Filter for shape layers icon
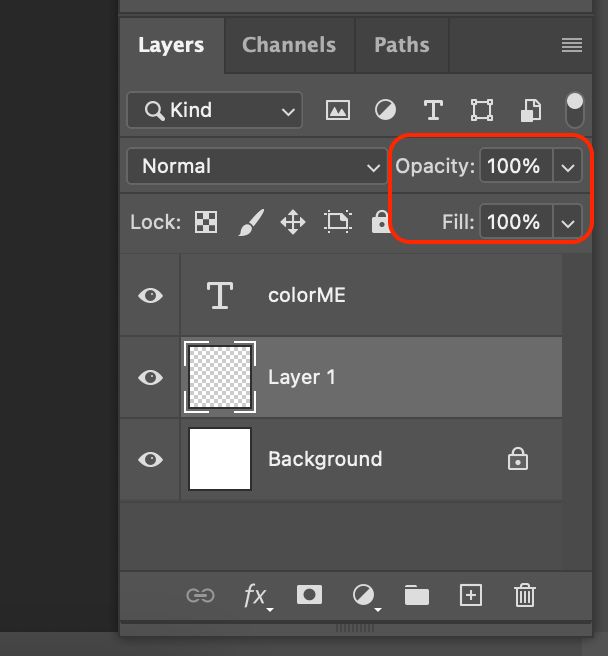Screen dimensions: 608x656 pos(482,110)
